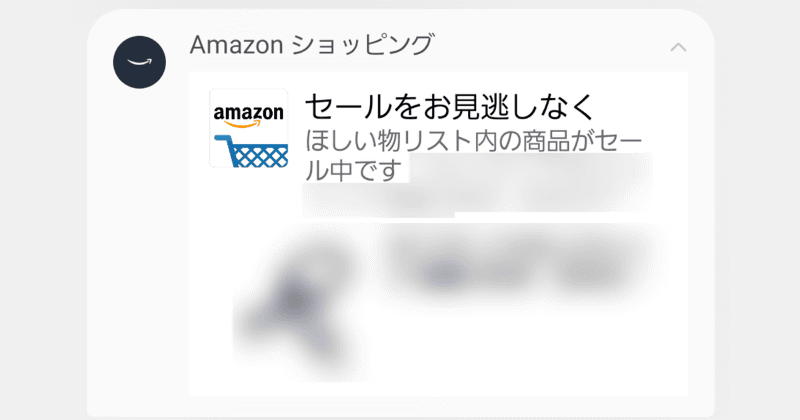Click the white smile inside the dark circle
The image size is (800, 420).
tap(139, 62)
